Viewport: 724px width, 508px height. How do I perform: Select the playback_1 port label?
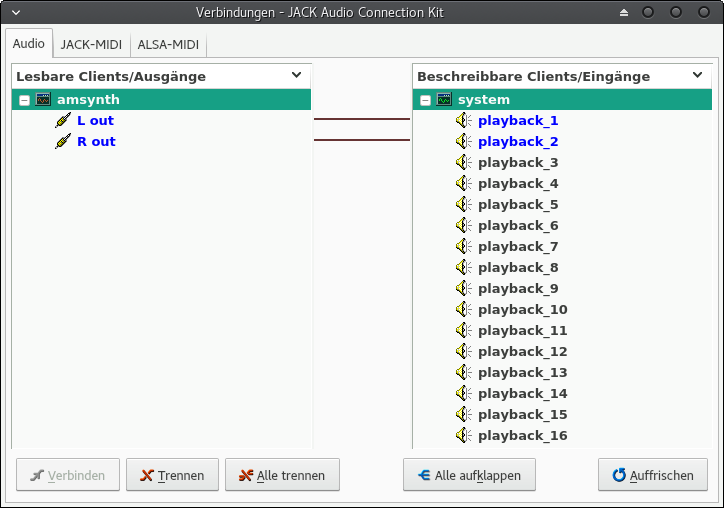coord(518,121)
